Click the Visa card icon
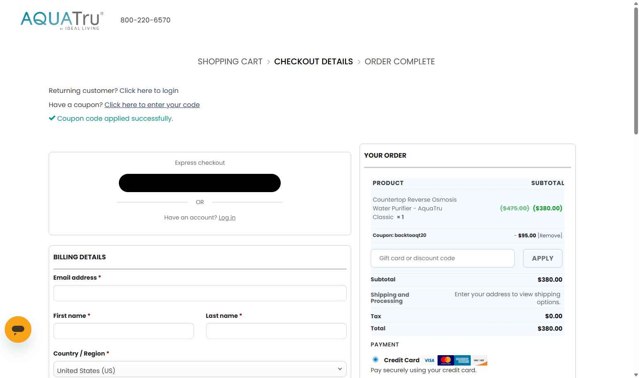The image size is (639, 378). (x=429, y=360)
